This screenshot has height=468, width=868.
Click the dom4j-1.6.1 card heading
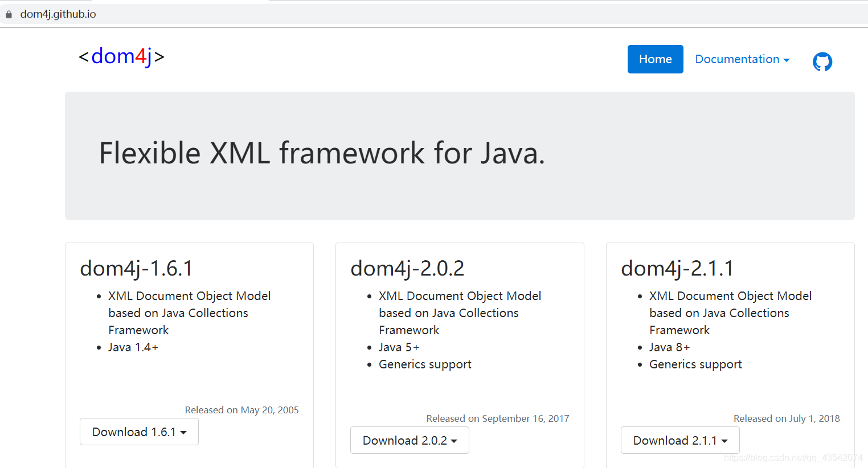136,268
